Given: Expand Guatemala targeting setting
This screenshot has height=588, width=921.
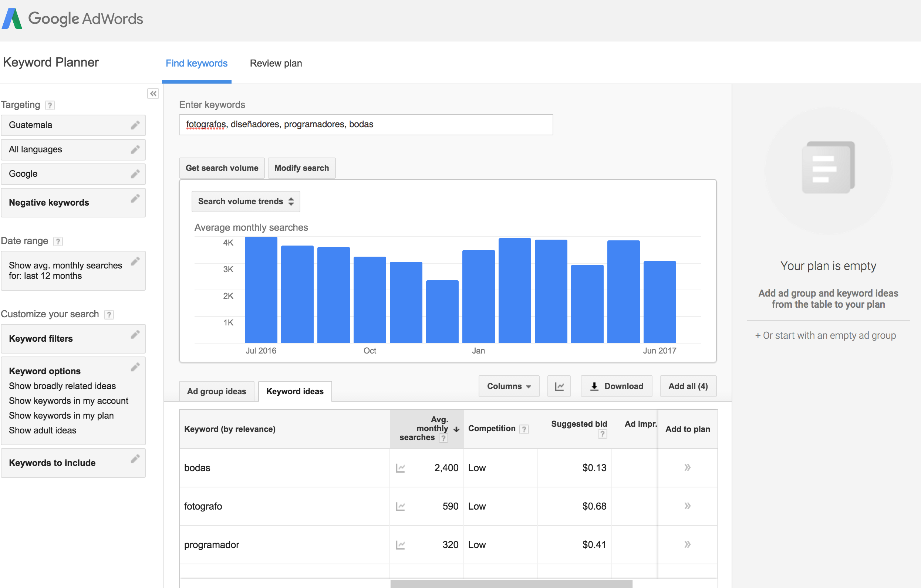Looking at the screenshot, I should point(73,125).
